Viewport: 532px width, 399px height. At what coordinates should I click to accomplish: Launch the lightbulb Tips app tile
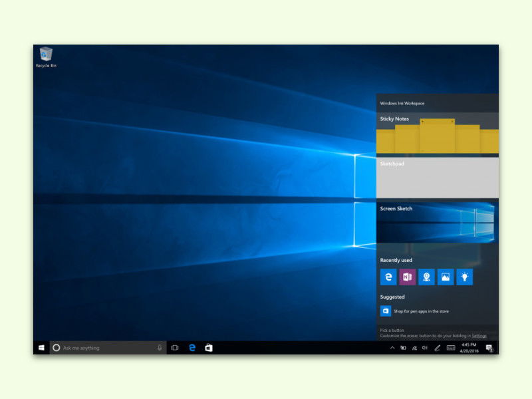tap(464, 277)
